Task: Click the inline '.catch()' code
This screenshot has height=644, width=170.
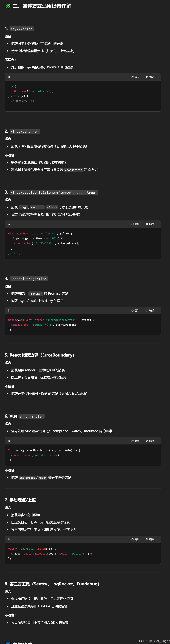Action: [36, 294]
